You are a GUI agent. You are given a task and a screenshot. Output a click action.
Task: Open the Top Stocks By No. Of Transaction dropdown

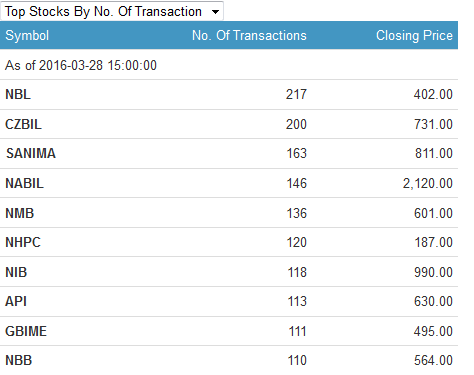(x=112, y=11)
